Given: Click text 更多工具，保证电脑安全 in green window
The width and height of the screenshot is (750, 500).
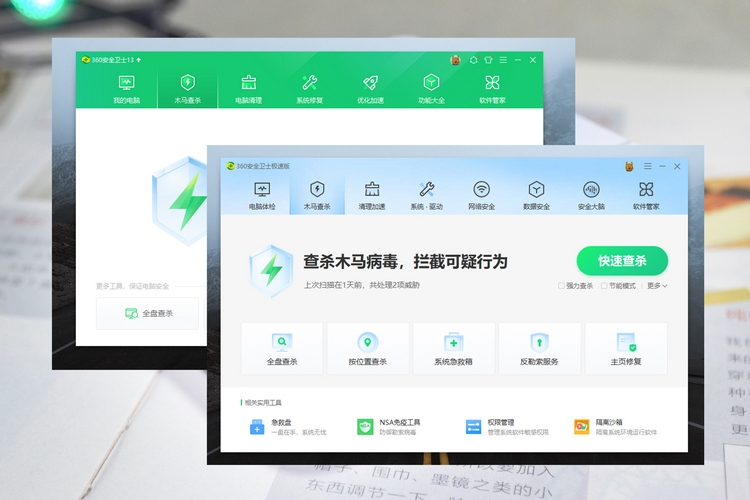Looking at the screenshot, I should 132,286.
